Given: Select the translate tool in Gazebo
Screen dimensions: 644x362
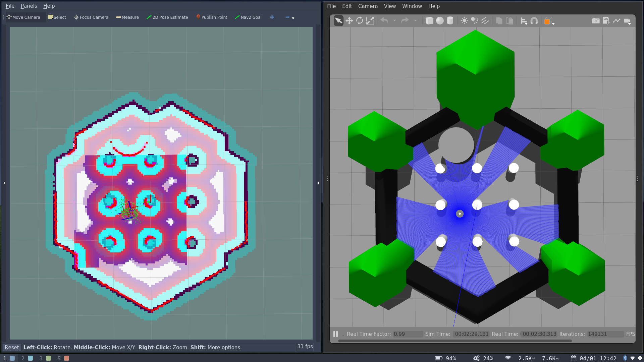Looking at the screenshot, I should 349,20.
